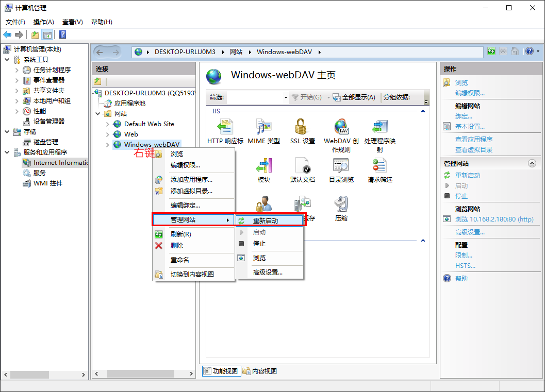Select 设备管理器 in the left tree
The image size is (545, 392).
49,122
